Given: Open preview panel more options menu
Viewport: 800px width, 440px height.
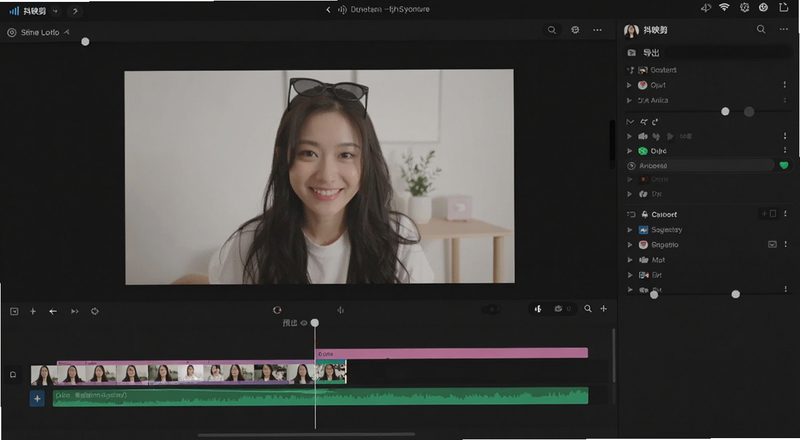Looking at the screenshot, I should point(597,30).
